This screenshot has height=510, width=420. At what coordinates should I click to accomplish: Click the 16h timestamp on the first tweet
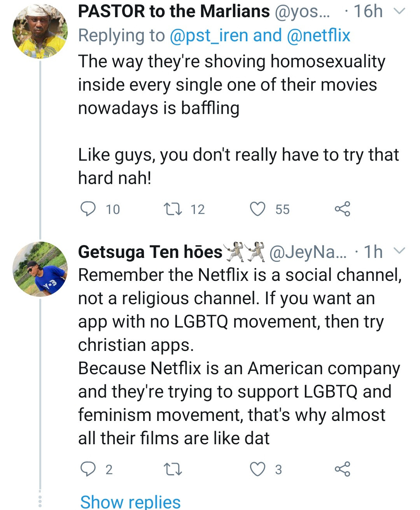pyautogui.click(x=367, y=11)
